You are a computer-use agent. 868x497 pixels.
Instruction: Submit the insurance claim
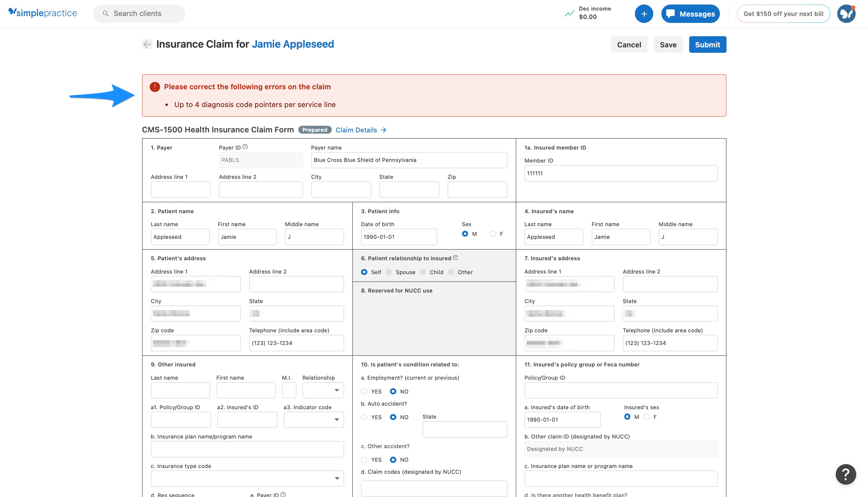[707, 44]
